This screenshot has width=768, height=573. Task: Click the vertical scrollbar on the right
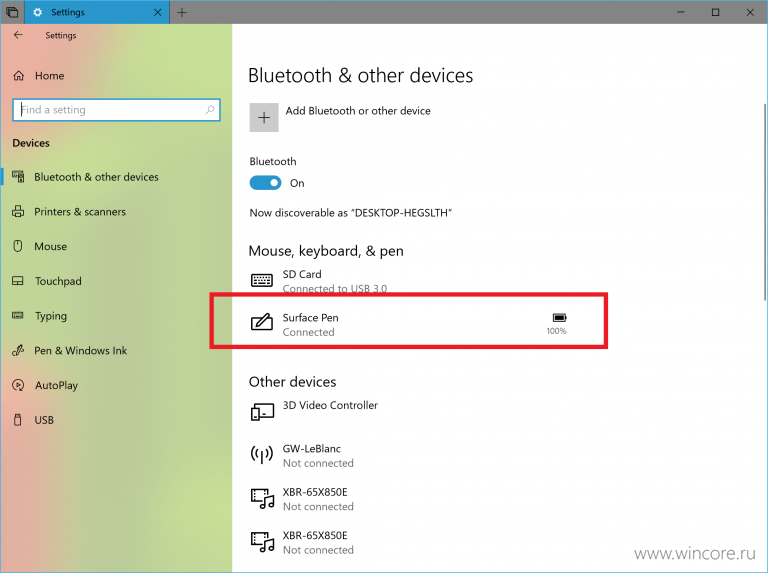pos(765,202)
